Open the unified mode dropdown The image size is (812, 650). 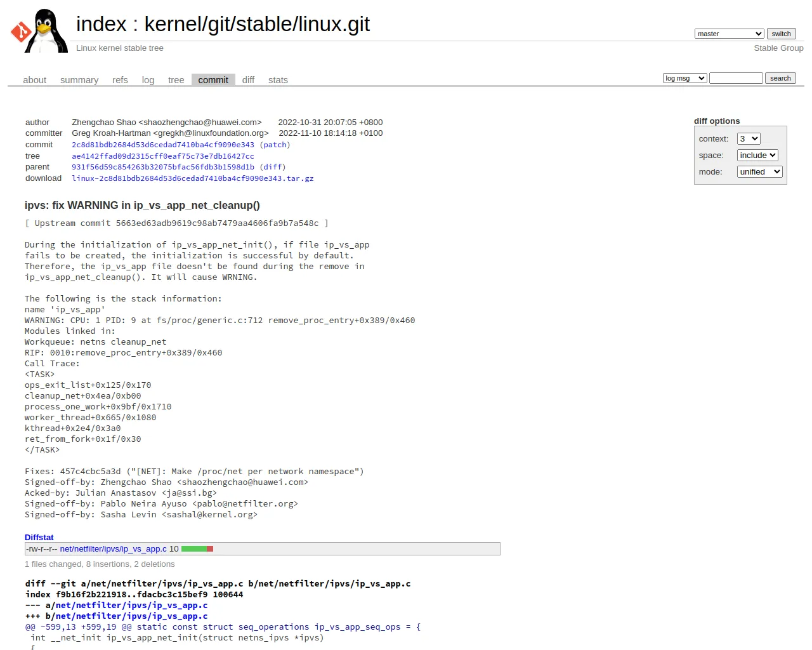pos(759,171)
